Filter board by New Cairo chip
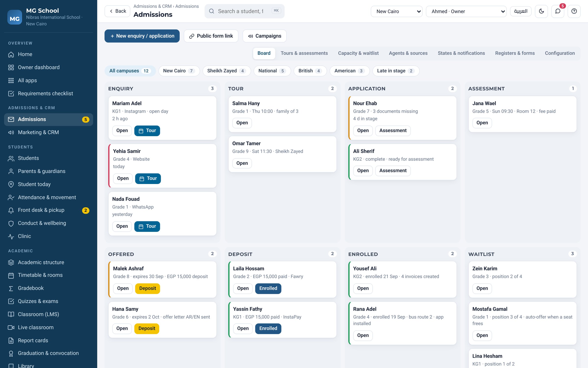The image size is (588, 368). click(x=179, y=71)
